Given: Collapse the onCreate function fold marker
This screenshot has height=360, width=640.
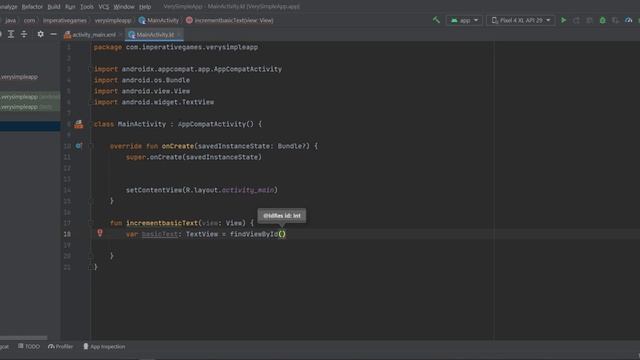Looking at the screenshot, I should 91,146.
